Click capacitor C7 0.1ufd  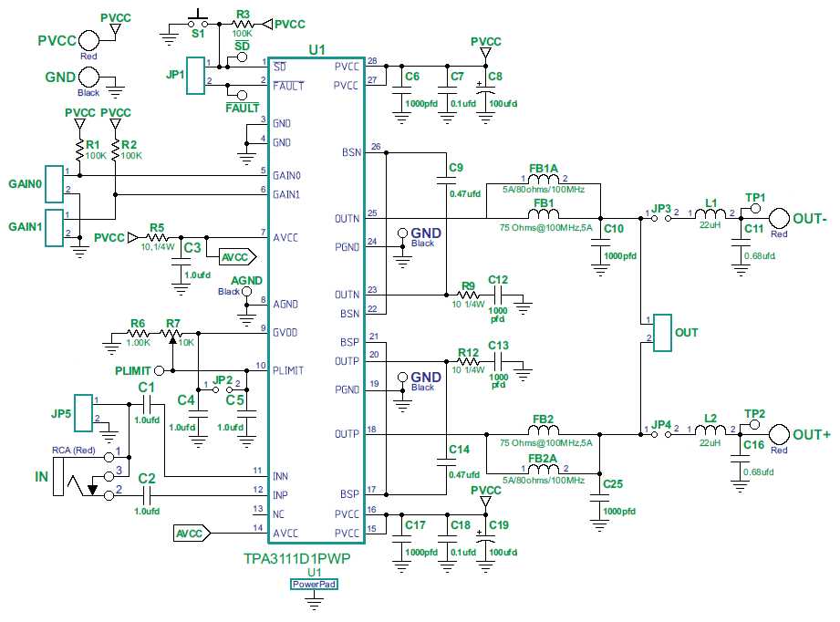(447, 91)
